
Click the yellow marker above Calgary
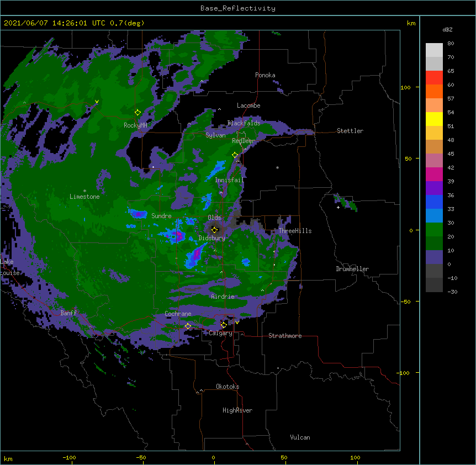click(x=224, y=325)
